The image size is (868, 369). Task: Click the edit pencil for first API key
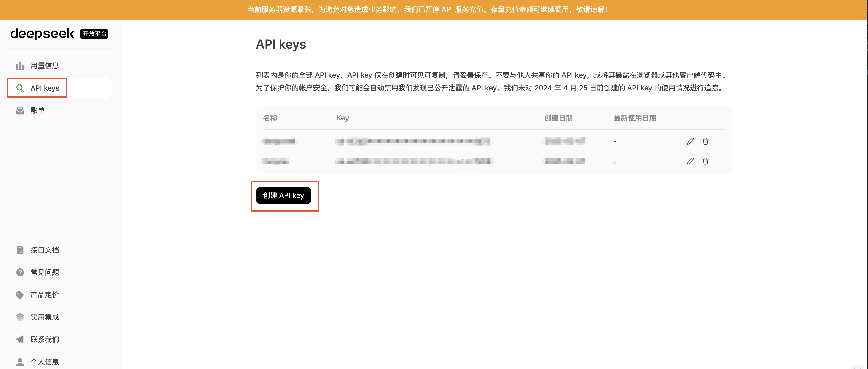690,141
